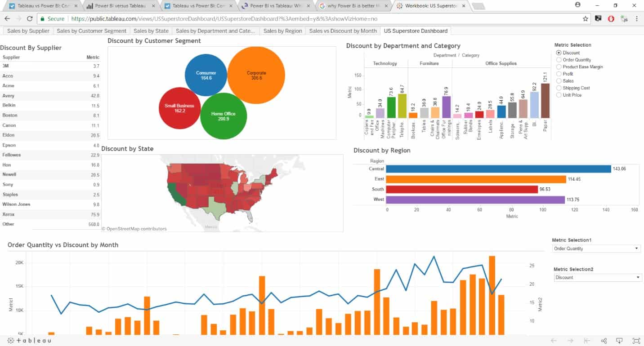The image size is (644, 346).
Task: Click the Secure padlock in address bar
Action: point(42,19)
